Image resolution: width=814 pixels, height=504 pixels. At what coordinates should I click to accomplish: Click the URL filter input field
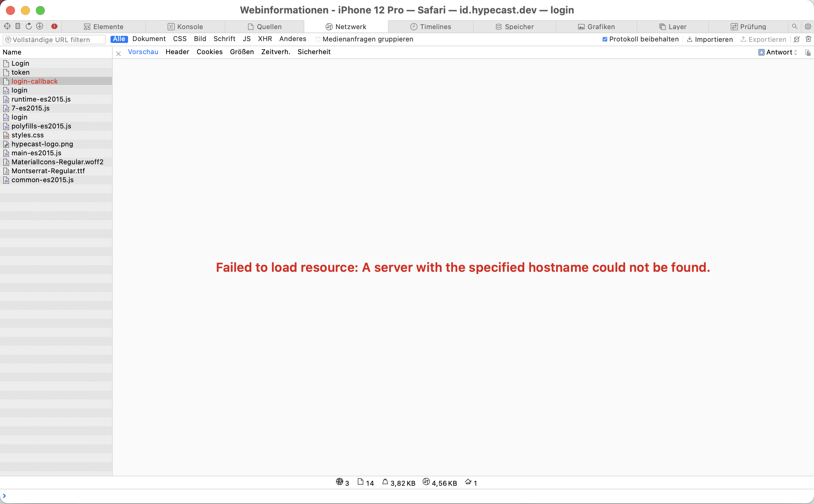click(54, 40)
